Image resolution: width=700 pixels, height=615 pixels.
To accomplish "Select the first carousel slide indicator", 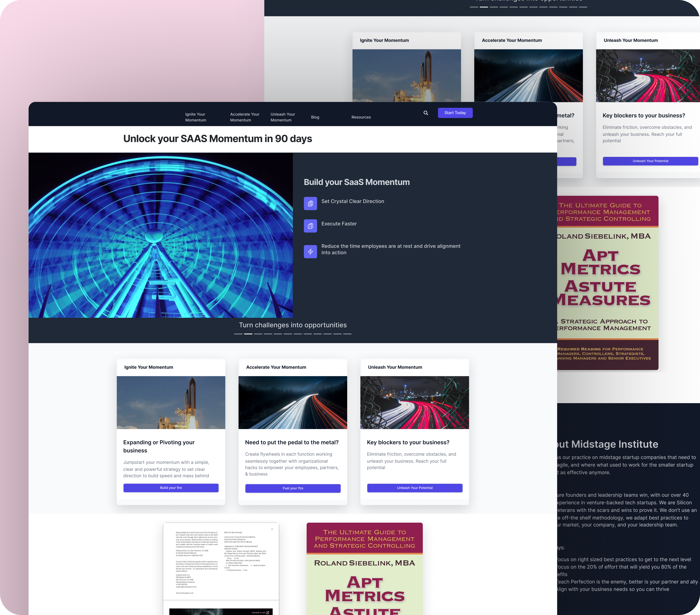I will [x=238, y=334].
